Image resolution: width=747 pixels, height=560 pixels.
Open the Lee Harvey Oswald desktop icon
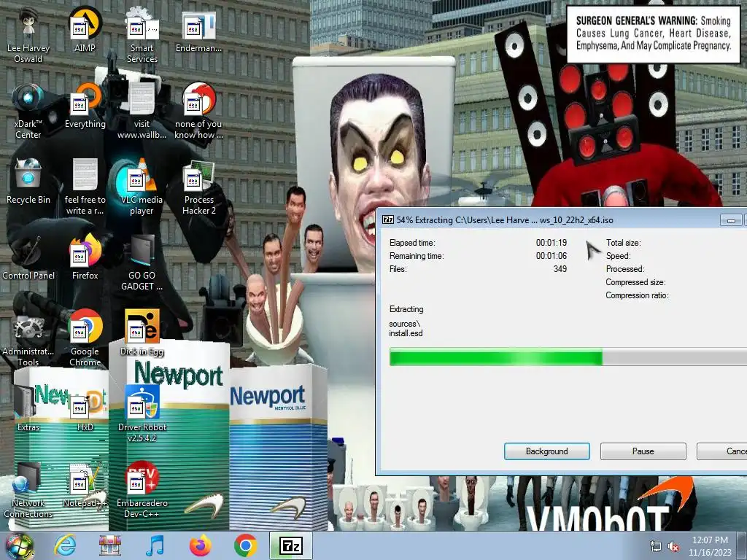tap(28, 36)
